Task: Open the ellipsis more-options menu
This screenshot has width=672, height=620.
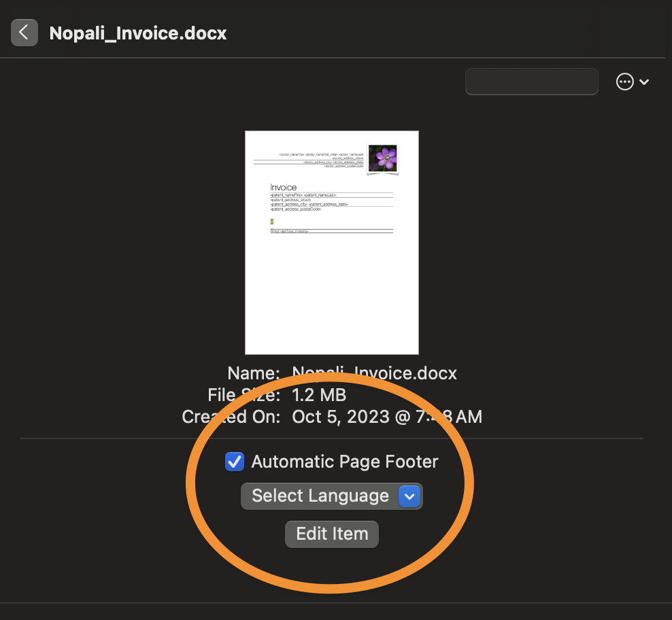Action: pyautogui.click(x=624, y=82)
